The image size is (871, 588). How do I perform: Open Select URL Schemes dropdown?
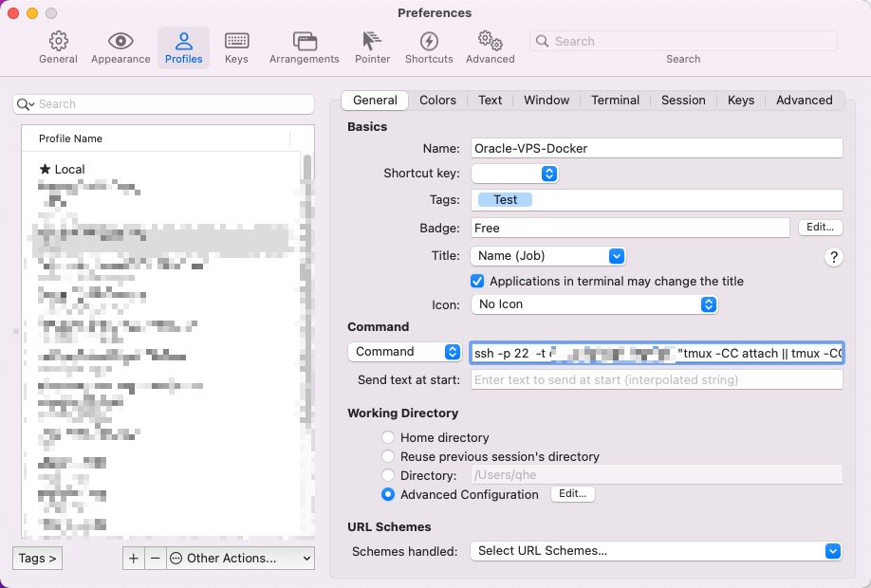(x=656, y=551)
